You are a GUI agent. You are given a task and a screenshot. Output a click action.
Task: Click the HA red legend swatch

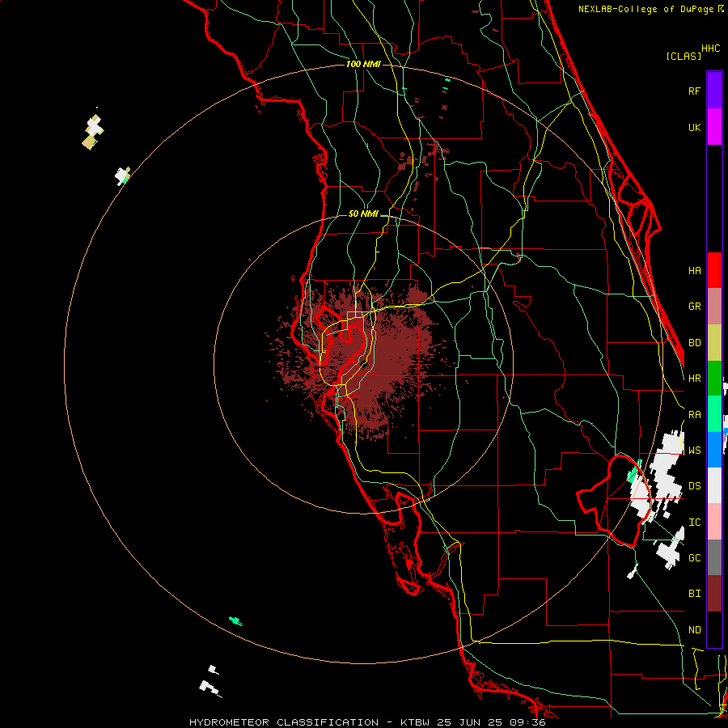tap(714, 270)
